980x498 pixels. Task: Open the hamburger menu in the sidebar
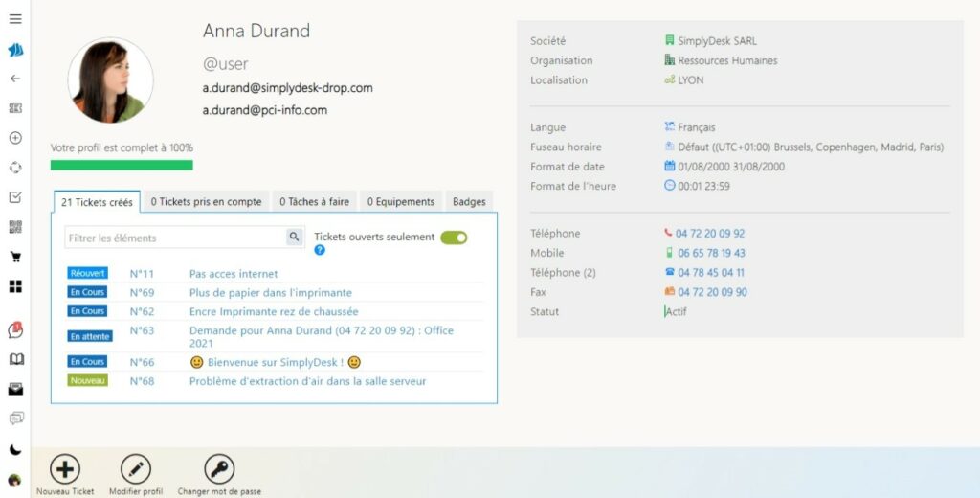(x=15, y=19)
